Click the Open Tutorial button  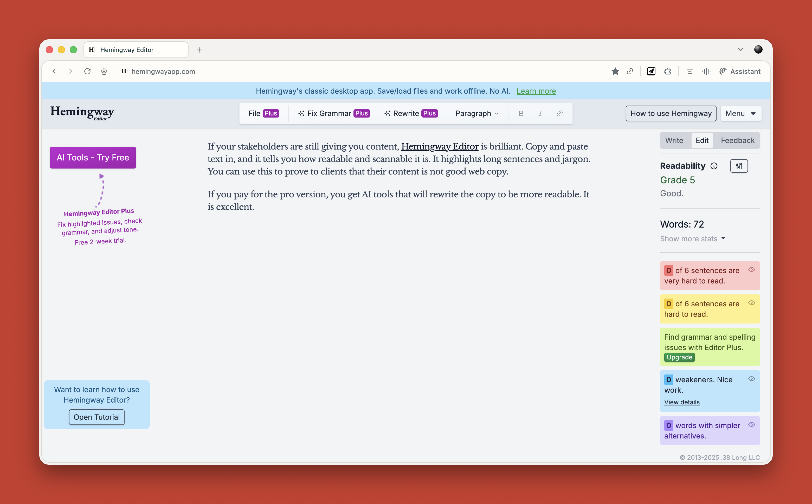coord(96,417)
